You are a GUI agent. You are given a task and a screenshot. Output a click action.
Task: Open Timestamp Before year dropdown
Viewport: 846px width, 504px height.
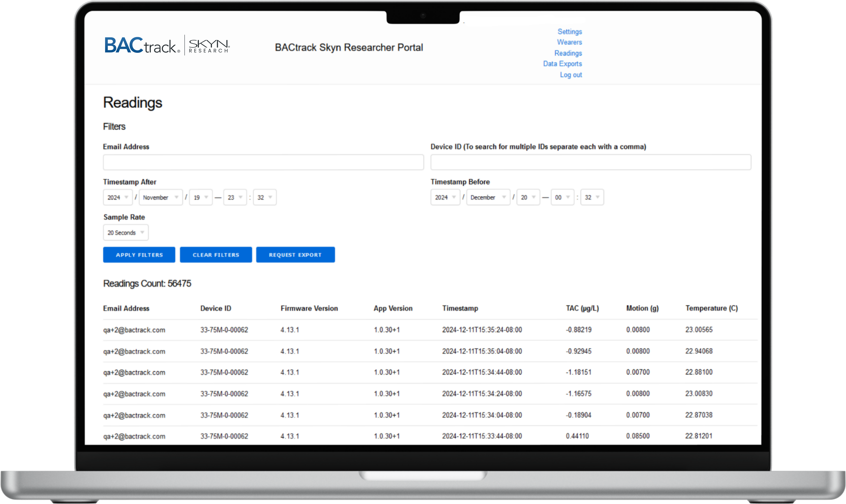pos(445,197)
